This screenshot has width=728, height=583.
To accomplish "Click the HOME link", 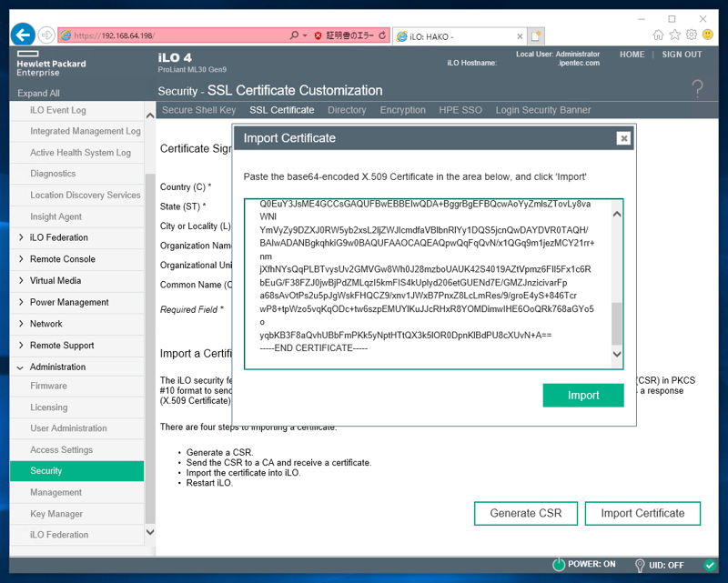I will [632, 55].
